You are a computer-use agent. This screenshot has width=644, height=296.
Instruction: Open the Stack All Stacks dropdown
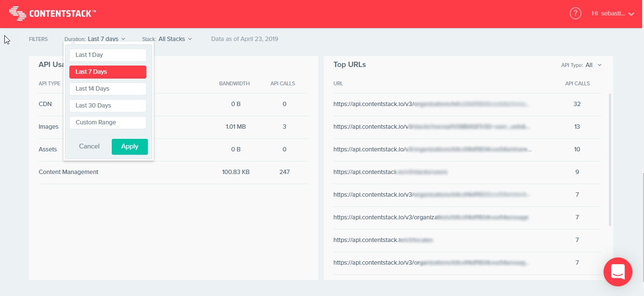pyautogui.click(x=167, y=39)
